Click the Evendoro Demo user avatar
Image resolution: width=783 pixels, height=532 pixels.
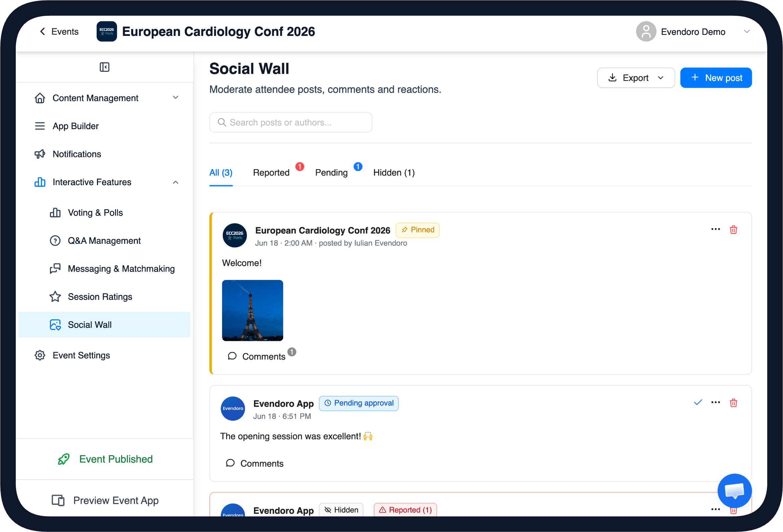(645, 32)
